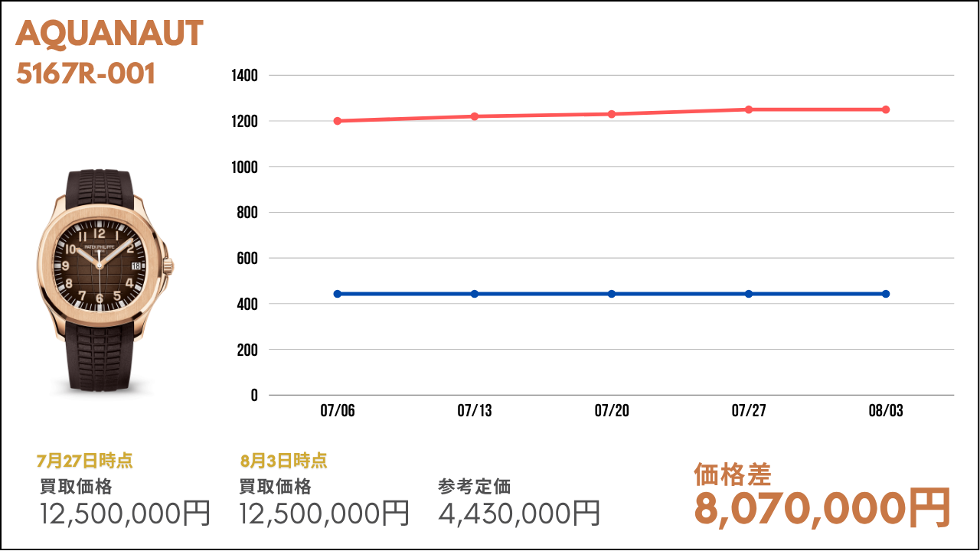This screenshot has height=551, width=980.
Task: Click the 4,430,000円 reference price
Action: [519, 513]
